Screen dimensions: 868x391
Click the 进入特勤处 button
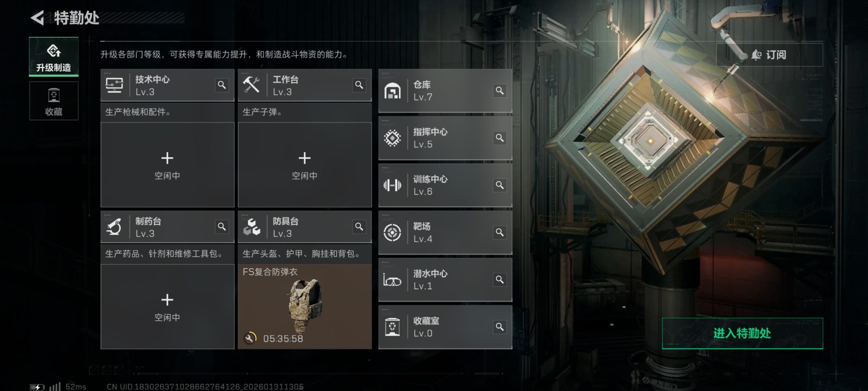tap(742, 333)
